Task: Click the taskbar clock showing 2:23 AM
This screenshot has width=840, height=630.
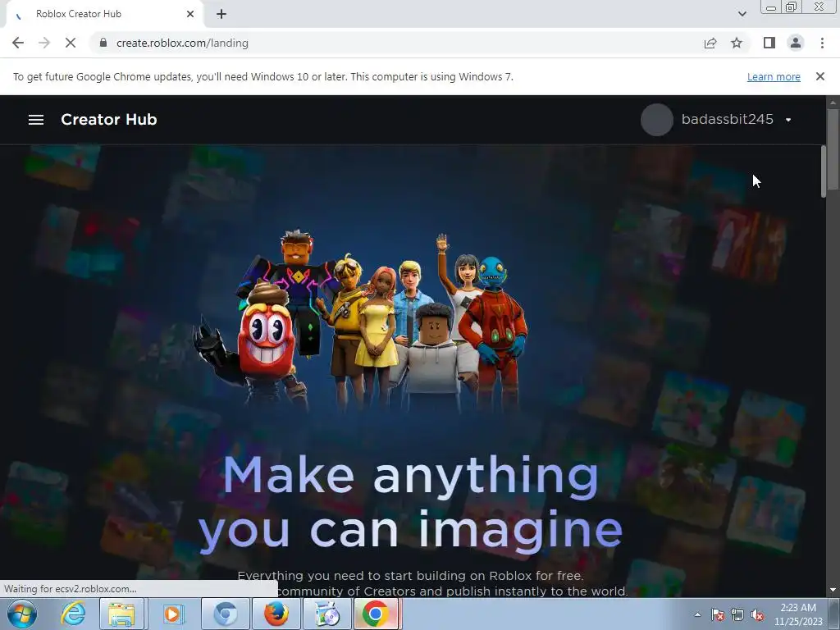Action: point(797,614)
